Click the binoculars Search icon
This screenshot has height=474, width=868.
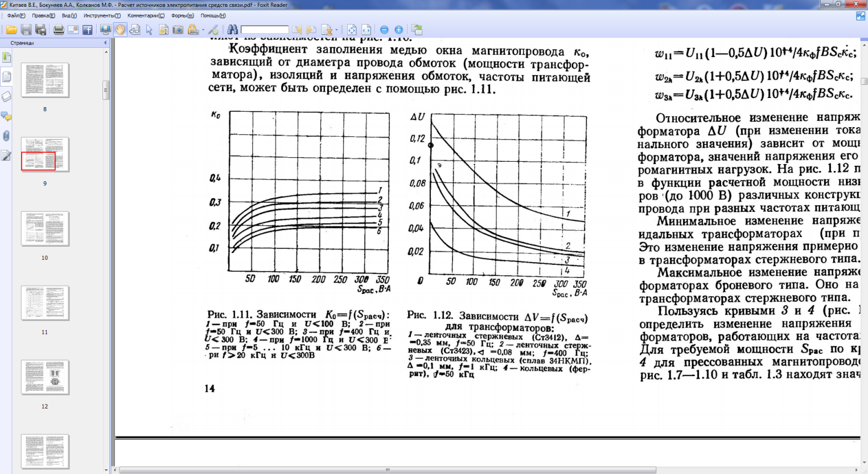click(x=232, y=30)
